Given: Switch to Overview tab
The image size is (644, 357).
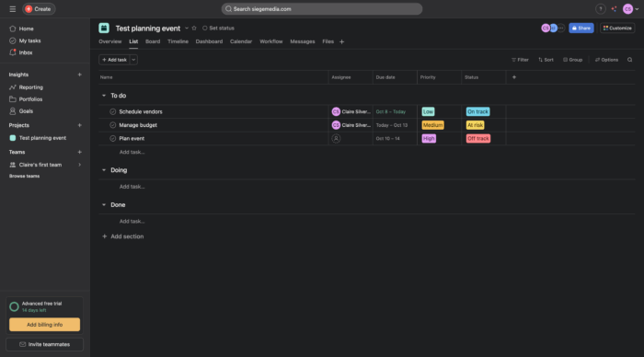Looking at the screenshot, I should (x=110, y=41).
